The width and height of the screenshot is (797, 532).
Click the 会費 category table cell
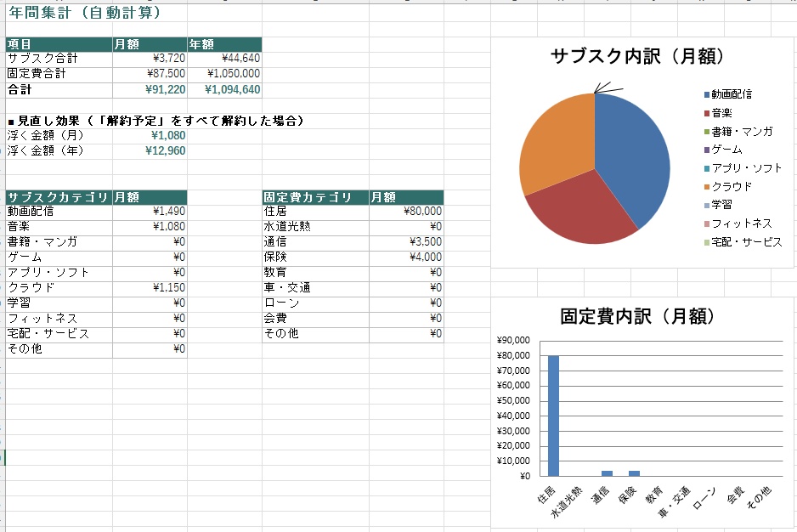coord(315,319)
